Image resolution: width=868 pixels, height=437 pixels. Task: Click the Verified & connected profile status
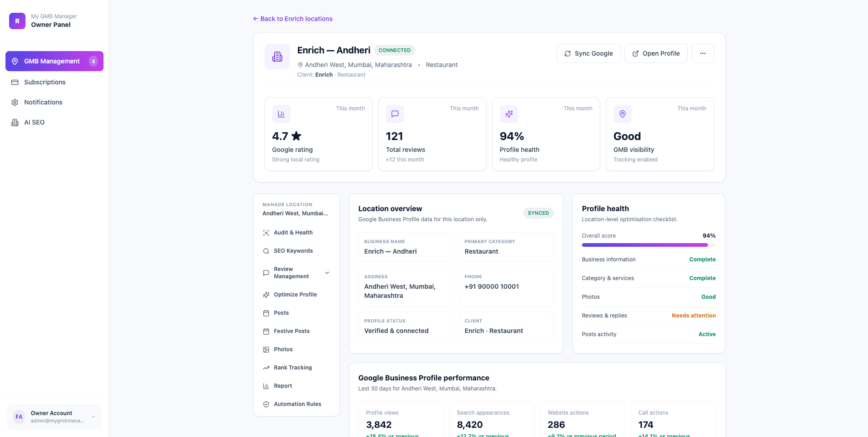[396, 331]
